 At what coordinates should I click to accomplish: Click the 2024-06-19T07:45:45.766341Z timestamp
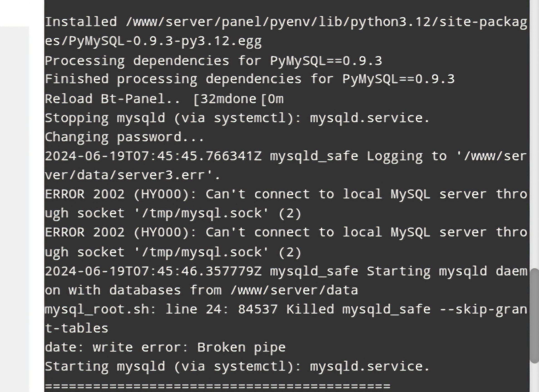153,156
